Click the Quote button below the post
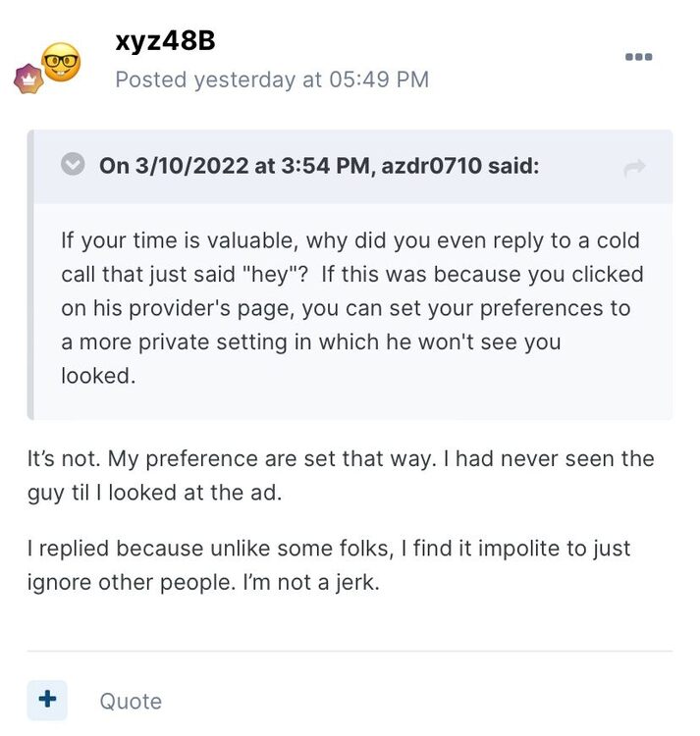Image resolution: width=700 pixels, height=736 pixels. 131,702
